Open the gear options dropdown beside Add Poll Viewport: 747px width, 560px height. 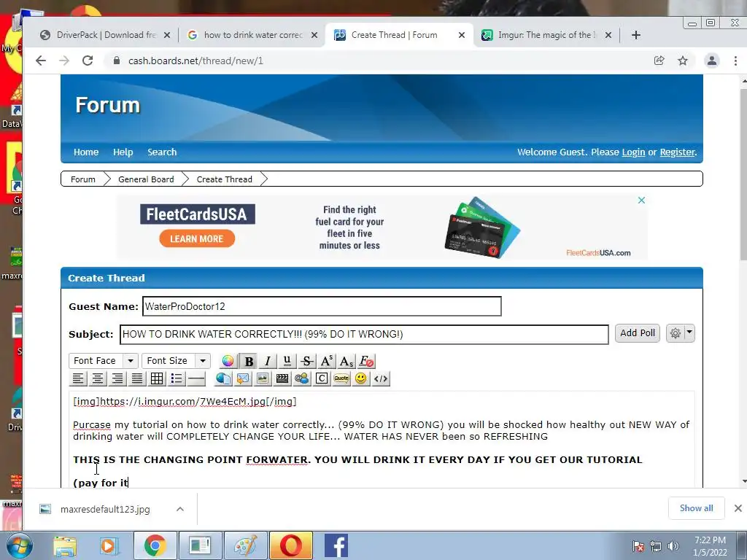pyautogui.click(x=681, y=332)
